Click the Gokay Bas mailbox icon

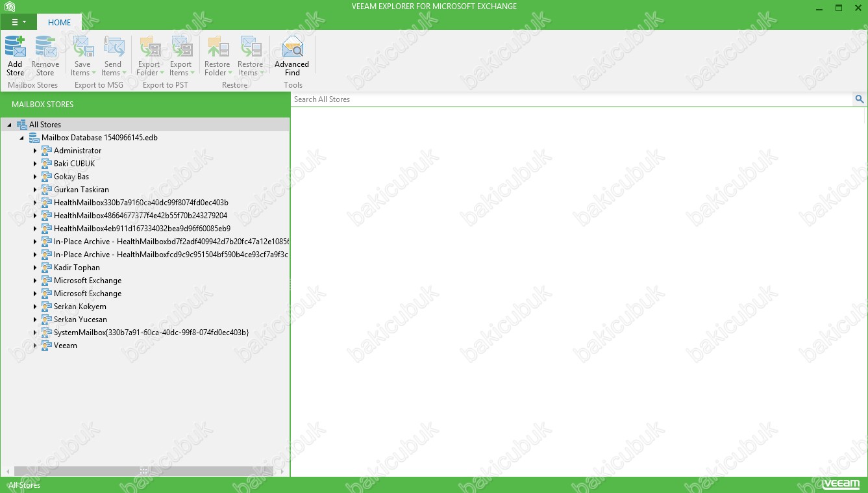point(46,177)
